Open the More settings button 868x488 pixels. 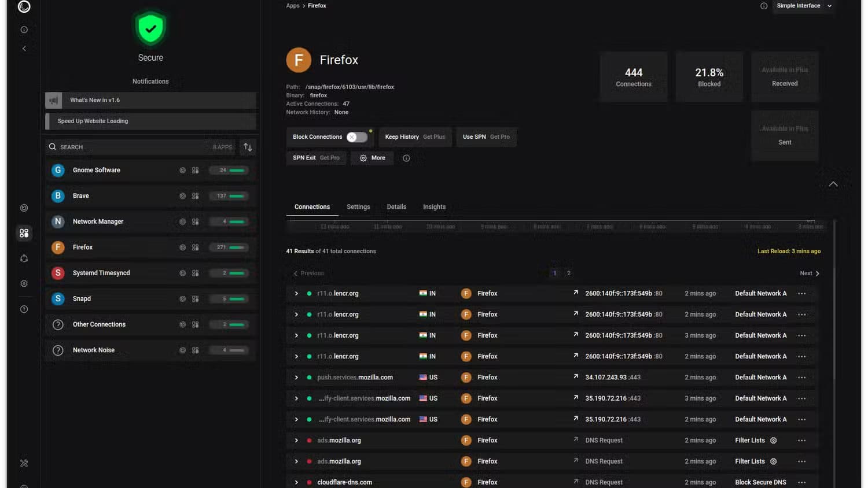(x=372, y=158)
